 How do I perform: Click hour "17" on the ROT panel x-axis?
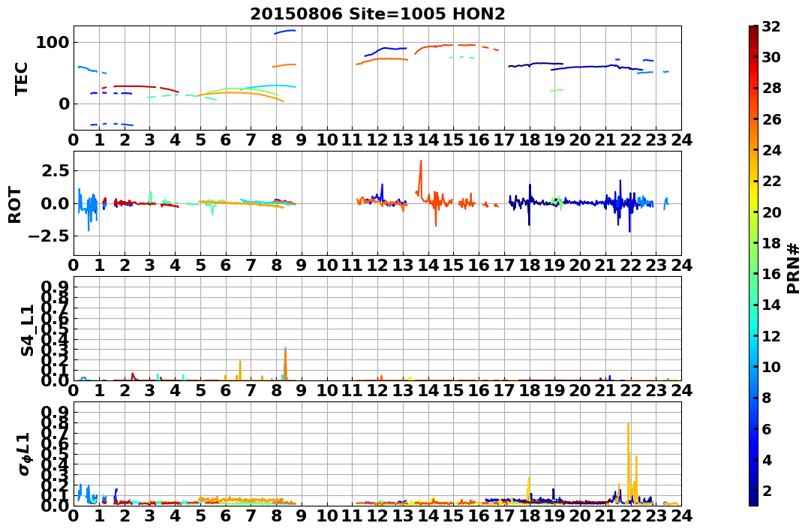pyautogui.click(x=504, y=265)
